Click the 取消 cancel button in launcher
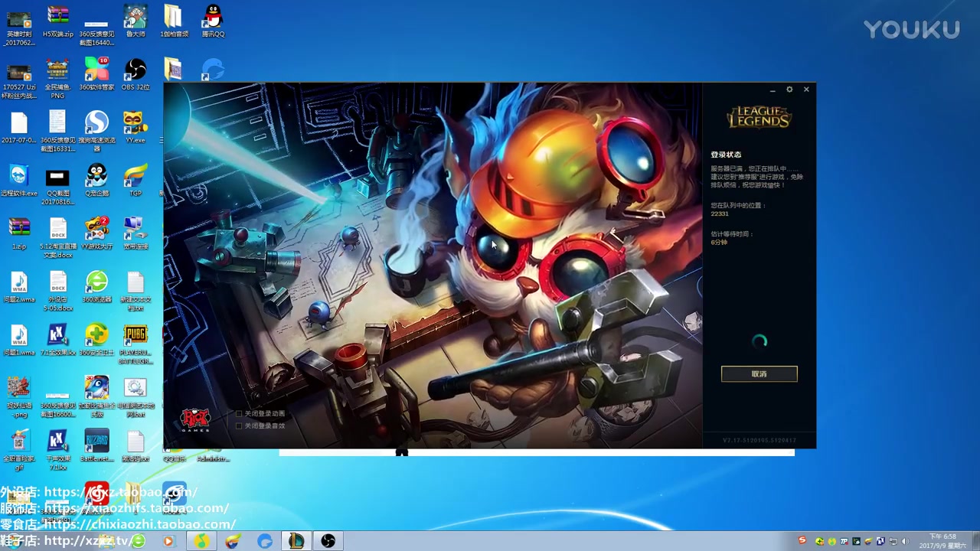Screen dimensions: 980x551 pyautogui.click(x=759, y=374)
